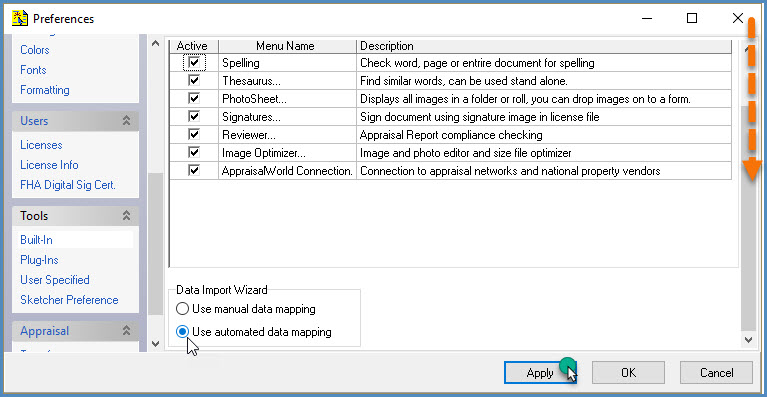Click 'Image and photo editor' description text
Viewport: 767px width, 397px height.
tap(466, 153)
